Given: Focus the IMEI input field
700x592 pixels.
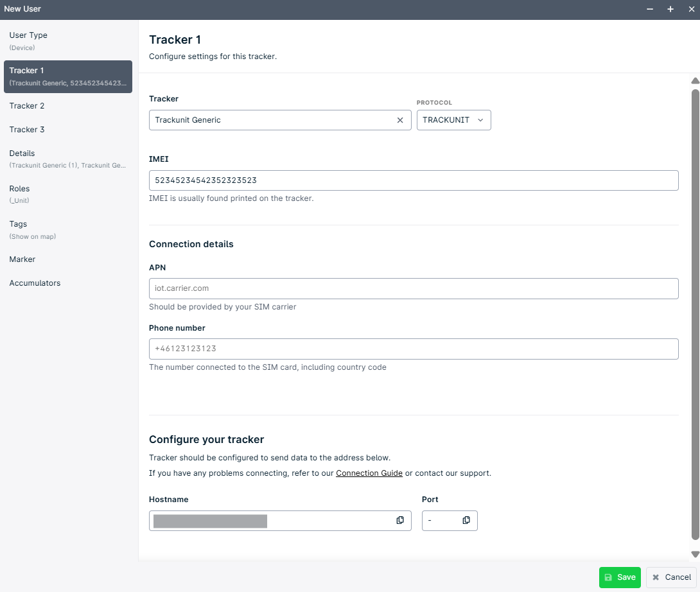Looking at the screenshot, I should [x=414, y=180].
